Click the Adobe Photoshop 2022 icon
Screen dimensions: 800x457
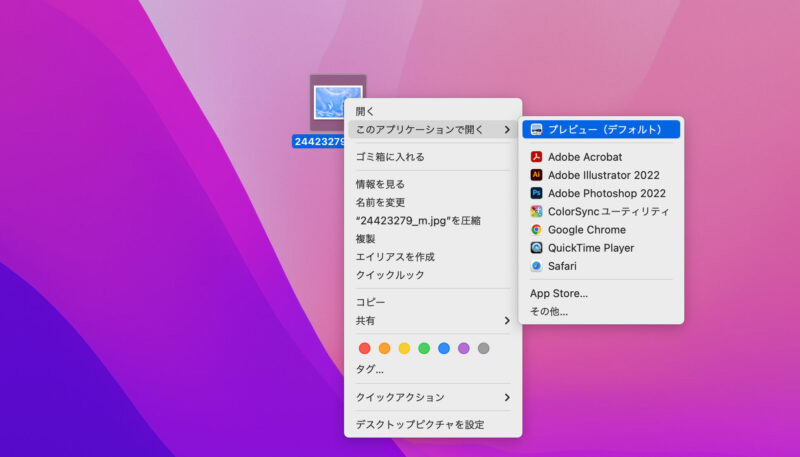[x=536, y=193]
